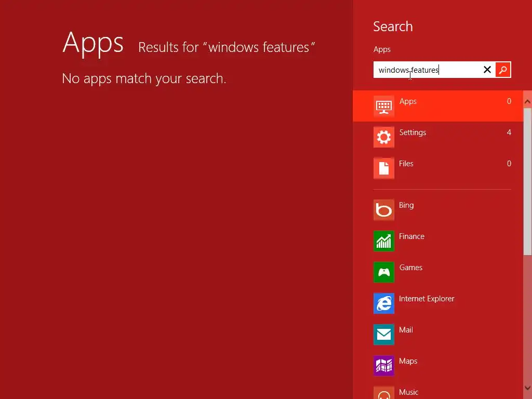Select the Files label in search list
Image resolution: width=532 pixels, height=399 pixels.
click(x=406, y=164)
